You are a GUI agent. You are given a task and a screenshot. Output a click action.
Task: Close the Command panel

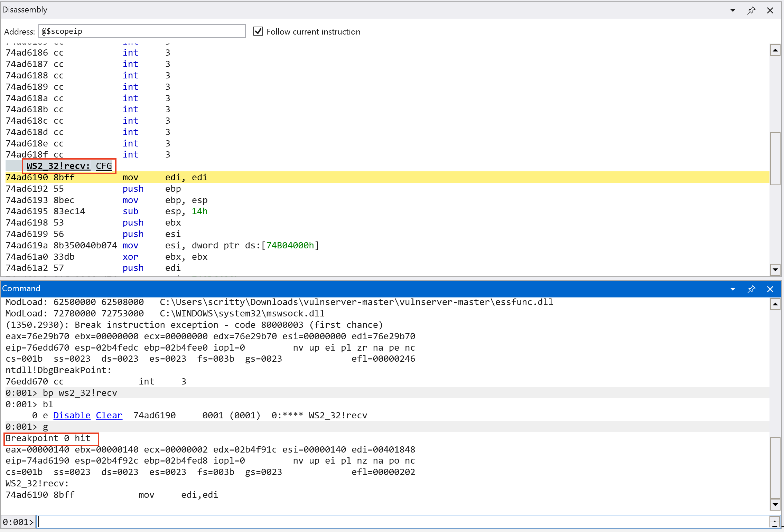[770, 289]
